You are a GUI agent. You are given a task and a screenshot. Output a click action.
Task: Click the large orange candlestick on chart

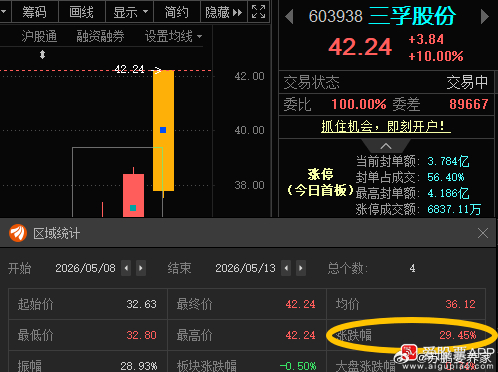[x=163, y=131]
